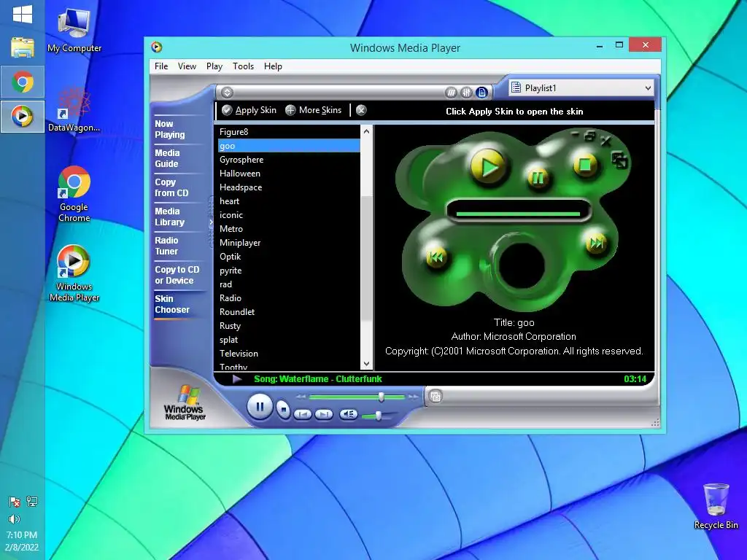The width and height of the screenshot is (747, 560).
Task: Select the heart skin
Action: coord(289,201)
